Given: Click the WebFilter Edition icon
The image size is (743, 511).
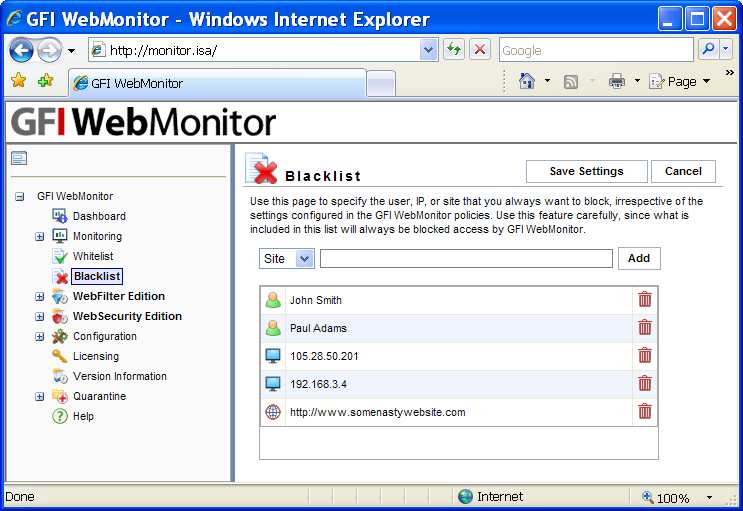Looking at the screenshot, I should (x=60, y=296).
